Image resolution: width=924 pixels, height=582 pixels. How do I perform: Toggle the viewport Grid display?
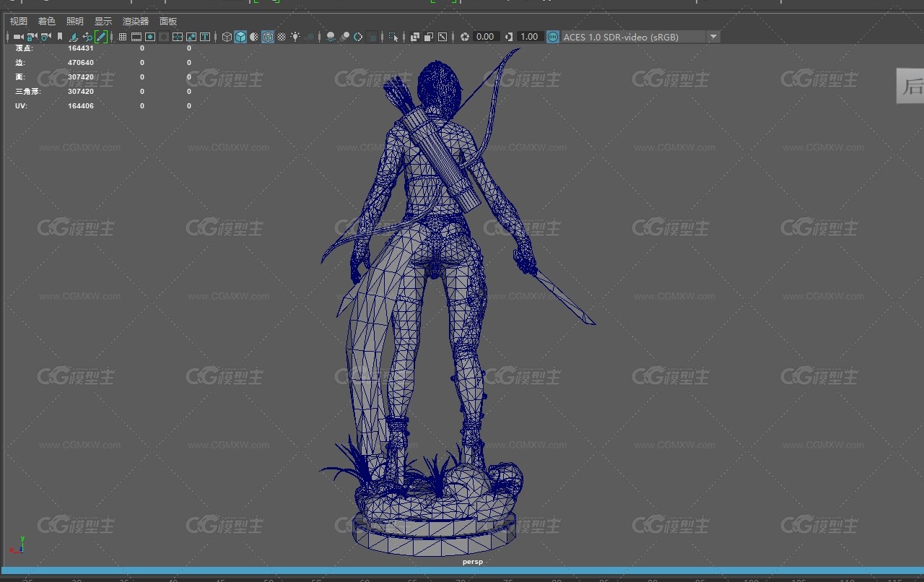click(x=123, y=37)
